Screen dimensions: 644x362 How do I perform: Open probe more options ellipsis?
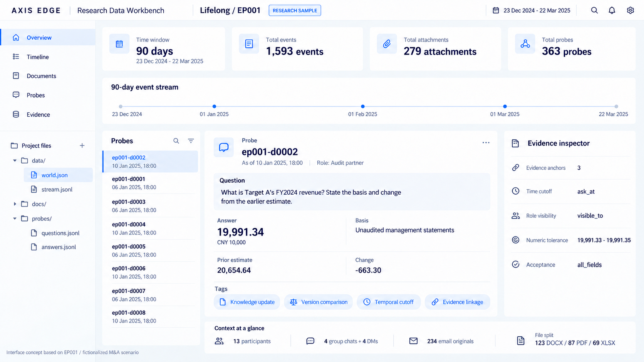(486, 143)
